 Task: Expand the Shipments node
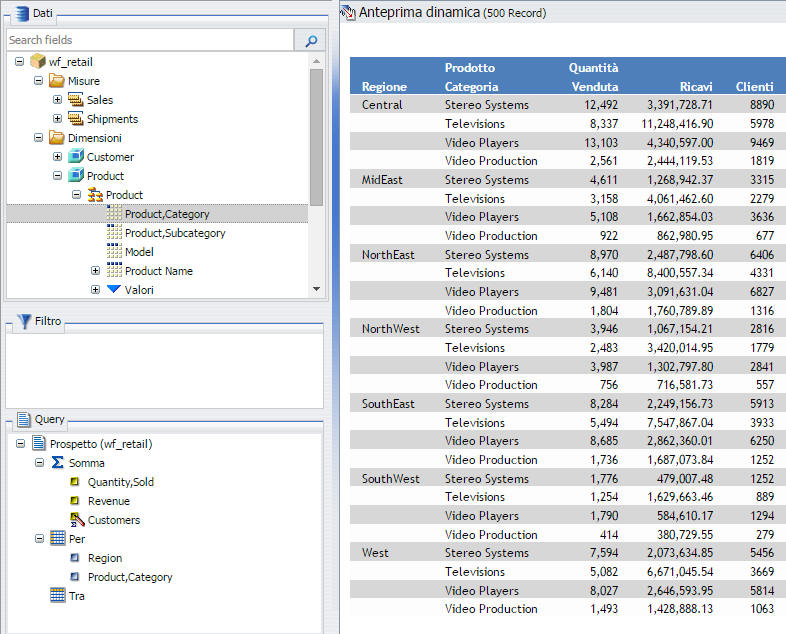58,119
